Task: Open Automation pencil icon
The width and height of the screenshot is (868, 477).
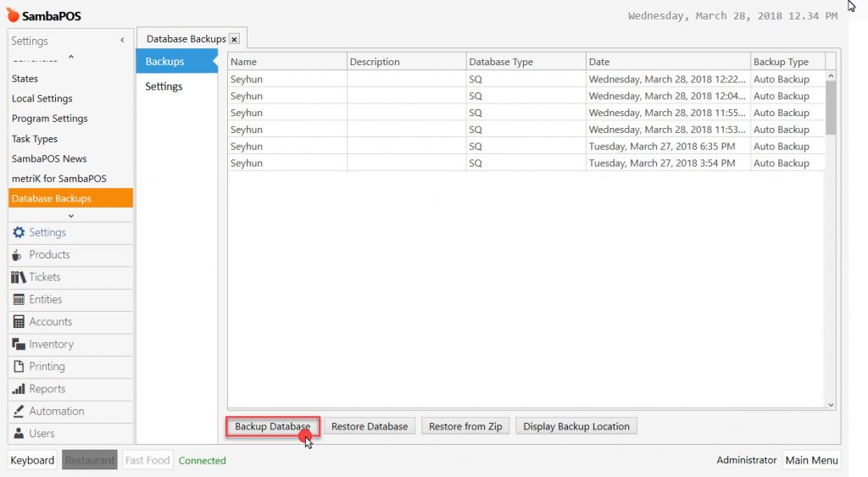Action: (x=19, y=411)
